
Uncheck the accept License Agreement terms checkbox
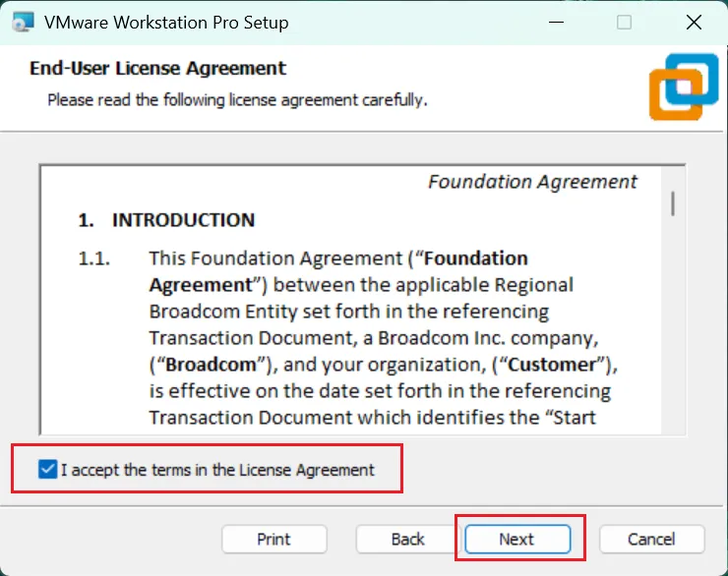(48, 469)
